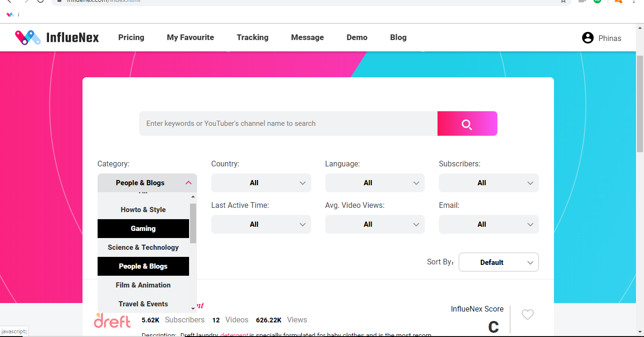
Task: Click the InflueNex Score label
Action: click(x=477, y=309)
